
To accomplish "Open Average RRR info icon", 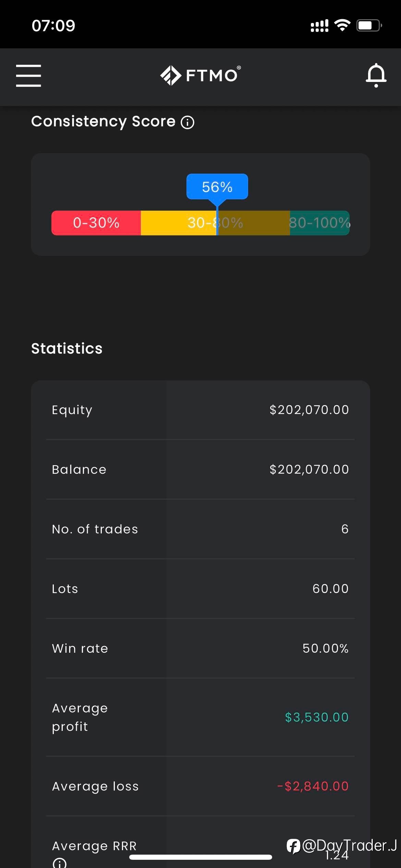I will (60, 863).
